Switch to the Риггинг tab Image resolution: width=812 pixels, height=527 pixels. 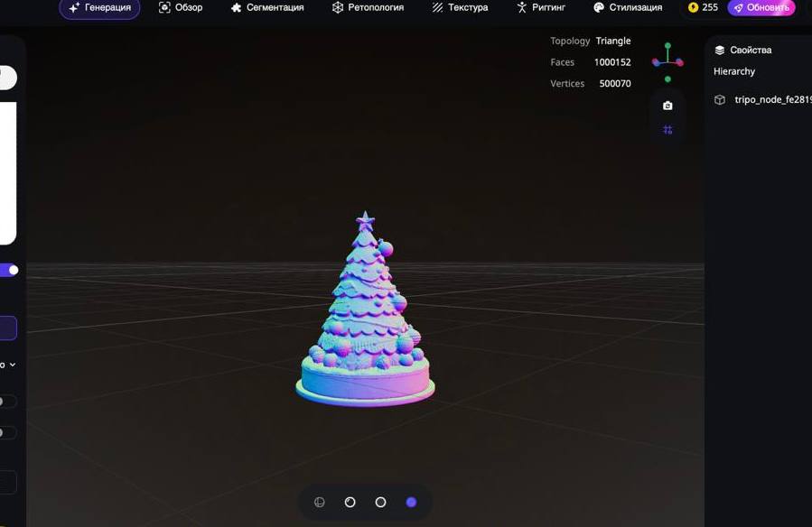541,8
